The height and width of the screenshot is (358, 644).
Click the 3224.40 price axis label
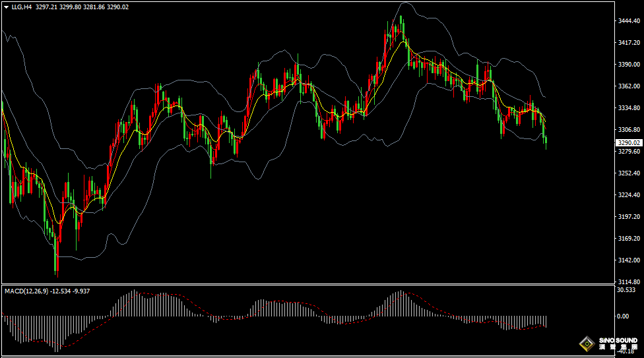629,195
